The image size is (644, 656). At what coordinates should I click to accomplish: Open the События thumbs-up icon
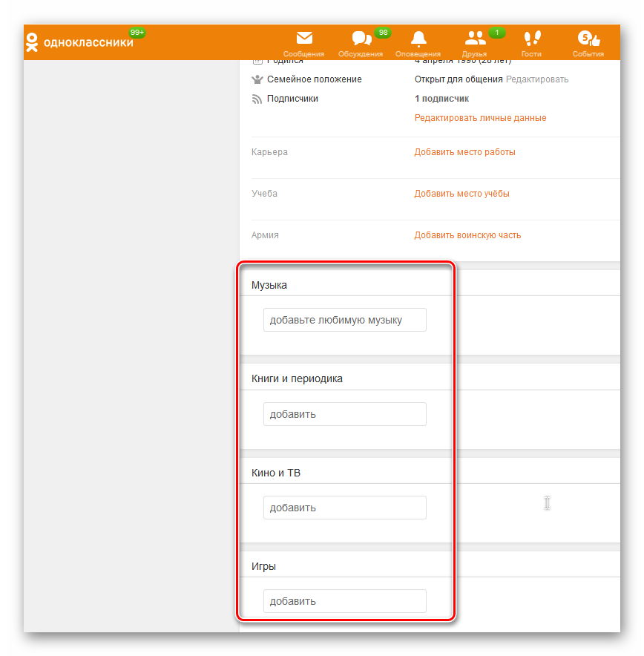588,39
